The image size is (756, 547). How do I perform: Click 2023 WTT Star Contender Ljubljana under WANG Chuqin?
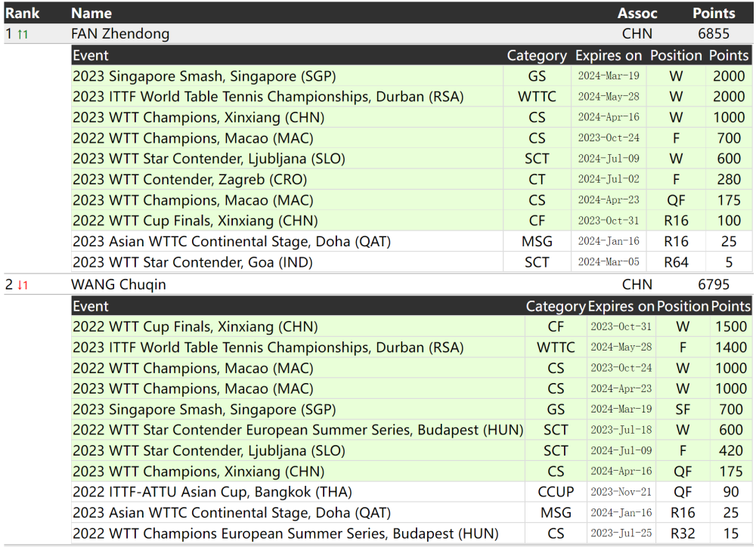[209, 451]
